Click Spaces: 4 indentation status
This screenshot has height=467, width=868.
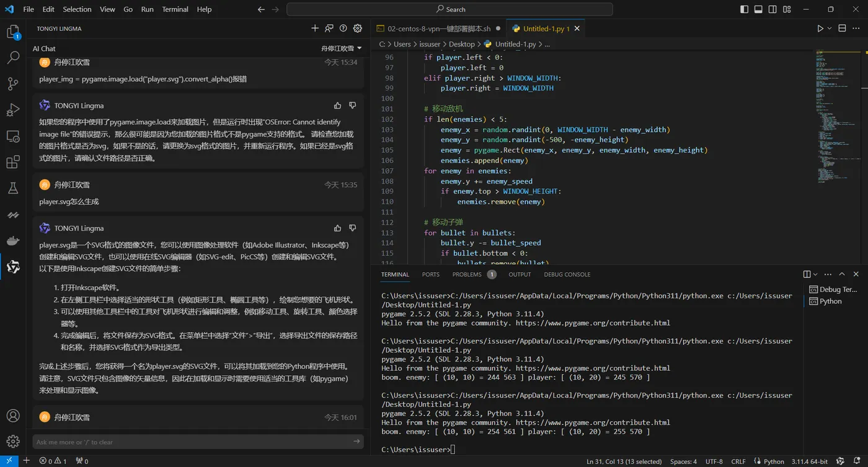(683, 461)
